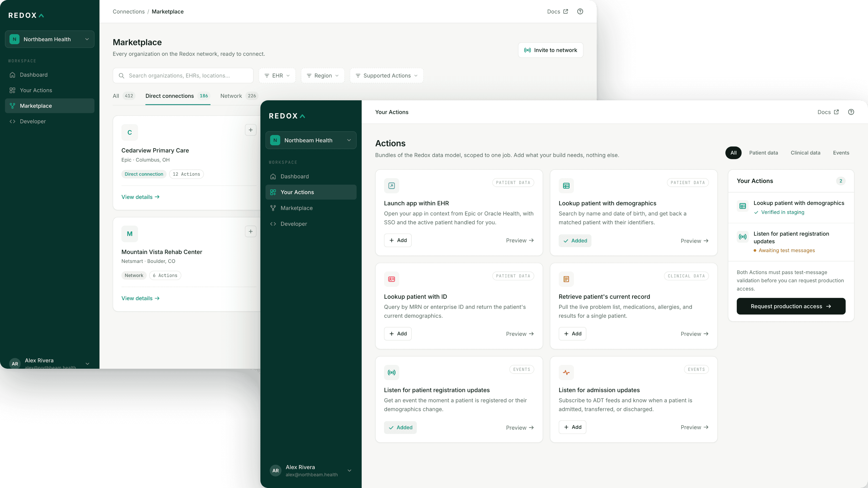Image resolution: width=868 pixels, height=488 pixels.
Task: Select Your Actions in the front window sidebar
Action: tap(311, 192)
